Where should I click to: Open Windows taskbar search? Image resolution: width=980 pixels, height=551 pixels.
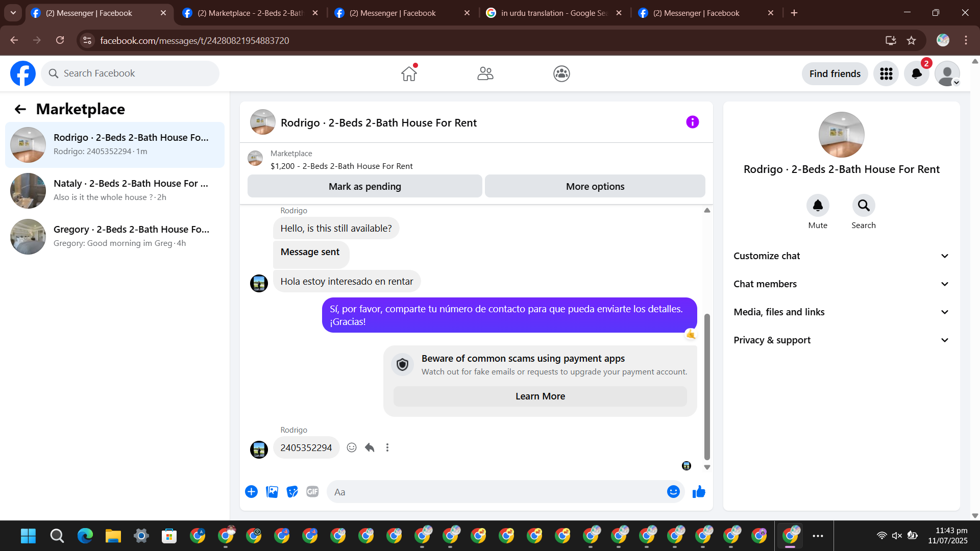(57, 536)
